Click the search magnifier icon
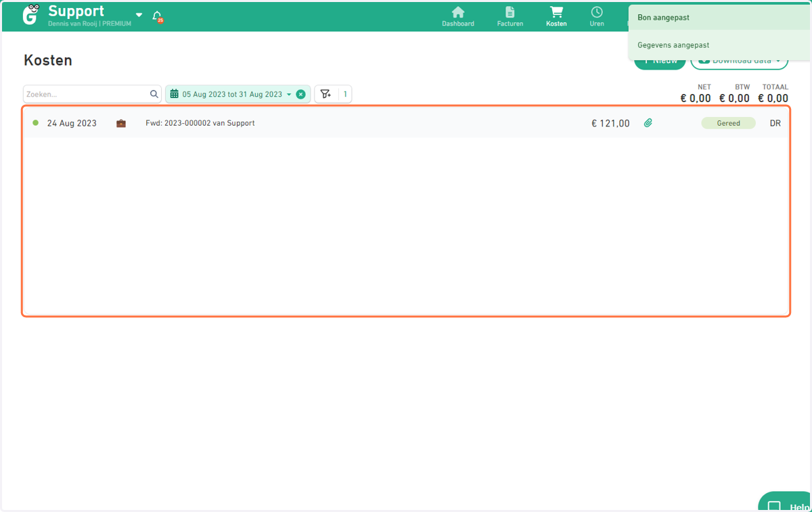 click(154, 94)
